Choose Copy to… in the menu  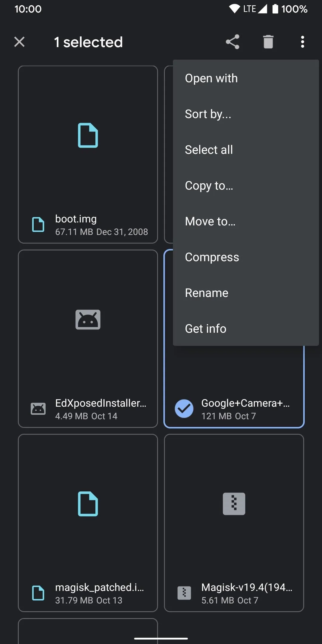[246, 185]
